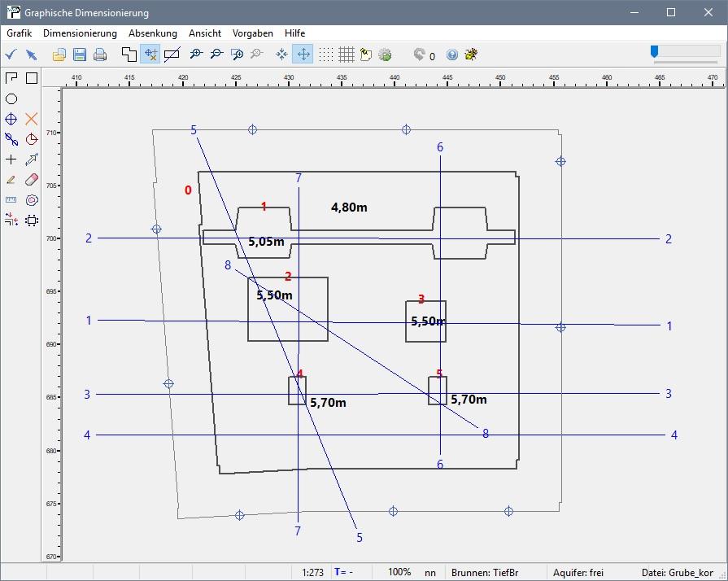Expand the Dimensionierung menu
This screenshot has height=581, width=728.
80,33
